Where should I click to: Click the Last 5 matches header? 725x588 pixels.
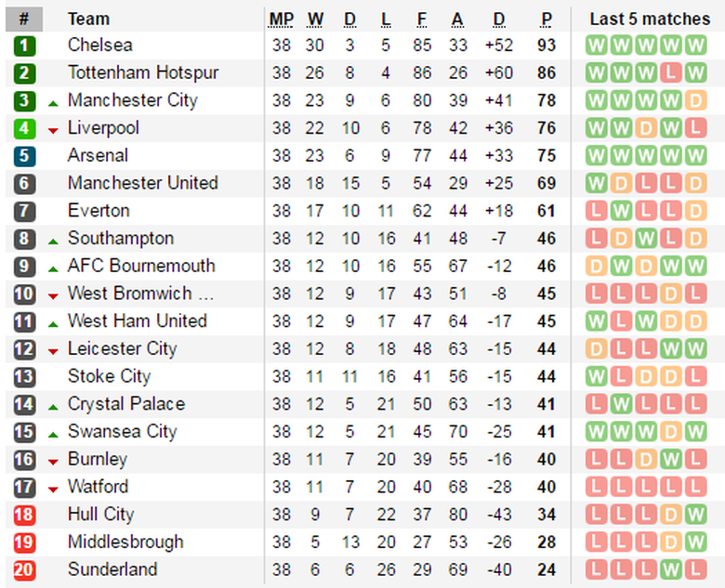650,19
